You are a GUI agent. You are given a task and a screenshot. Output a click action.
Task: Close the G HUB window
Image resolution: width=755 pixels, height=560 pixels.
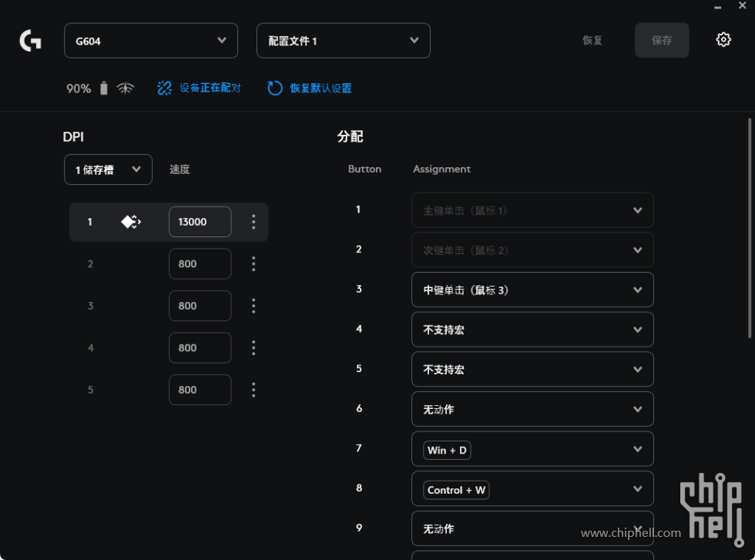(742, 6)
